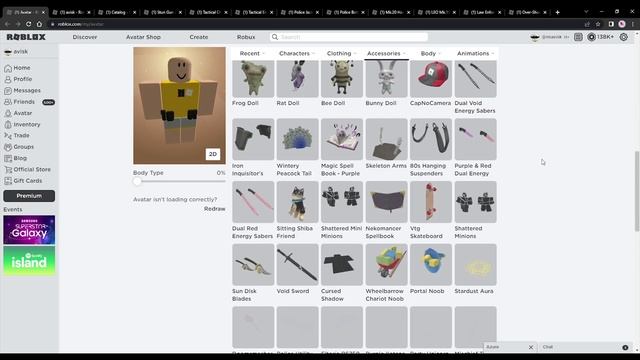
Task: Switch to the second browser tab
Action: [x=71, y=12]
